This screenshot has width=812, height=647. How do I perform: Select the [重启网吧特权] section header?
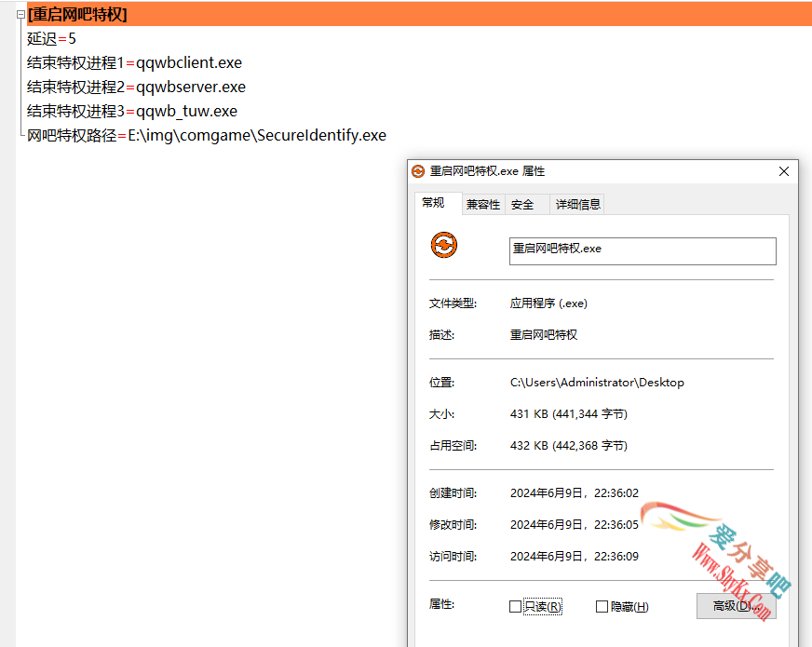pyautogui.click(x=77, y=15)
